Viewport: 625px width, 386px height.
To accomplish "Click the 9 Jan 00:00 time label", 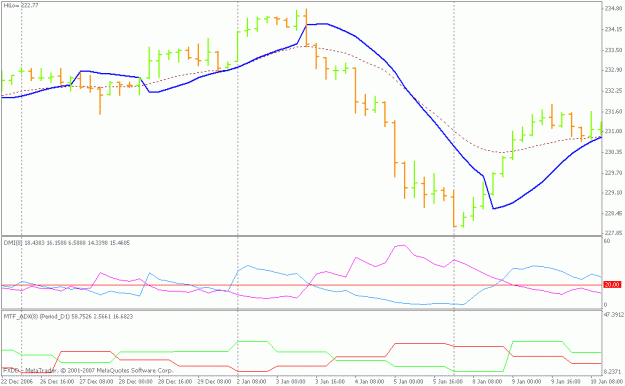I will (528, 381).
